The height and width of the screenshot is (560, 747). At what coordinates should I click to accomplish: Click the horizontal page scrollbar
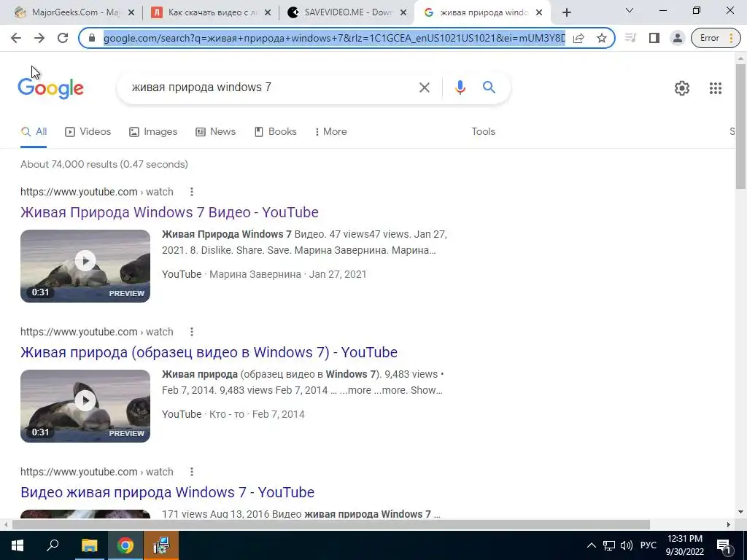tap(331, 524)
